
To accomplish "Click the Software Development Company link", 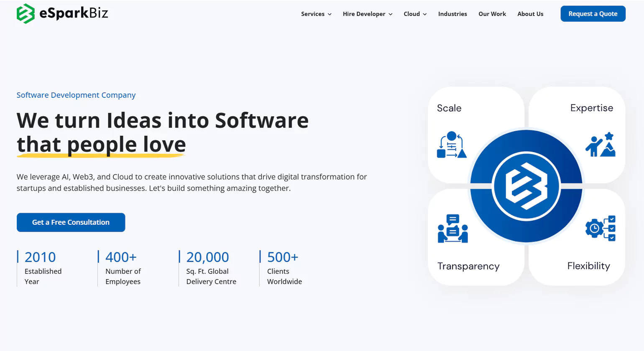I will coord(76,95).
